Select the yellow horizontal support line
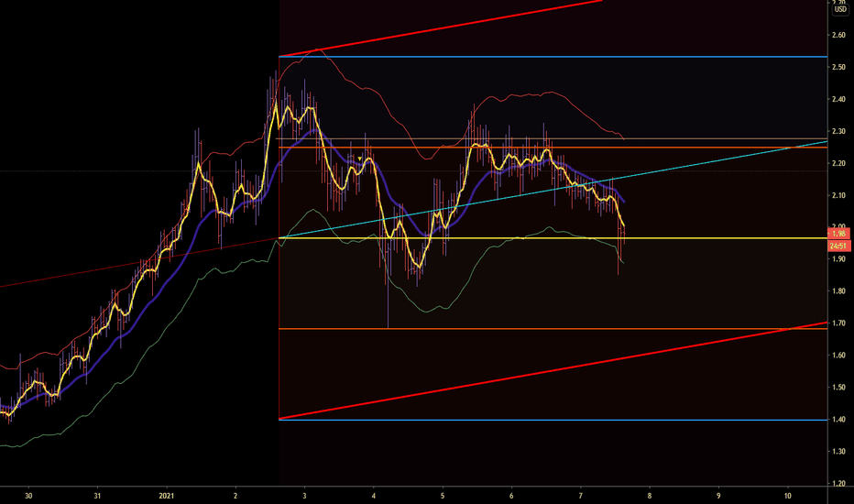This screenshot has width=854, height=504. click(x=553, y=238)
